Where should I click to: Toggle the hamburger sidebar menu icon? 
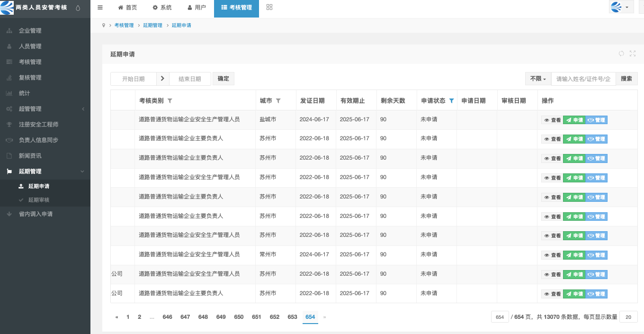100,8
